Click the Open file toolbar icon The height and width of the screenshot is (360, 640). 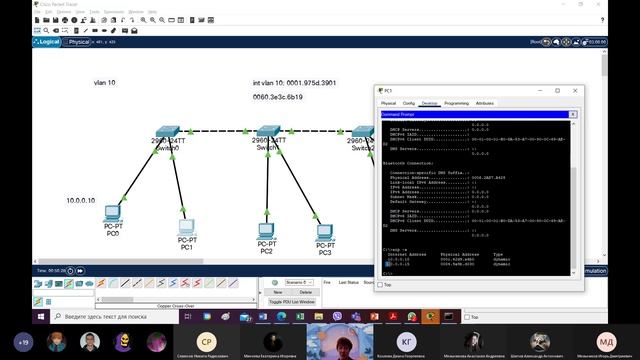coord(46,20)
